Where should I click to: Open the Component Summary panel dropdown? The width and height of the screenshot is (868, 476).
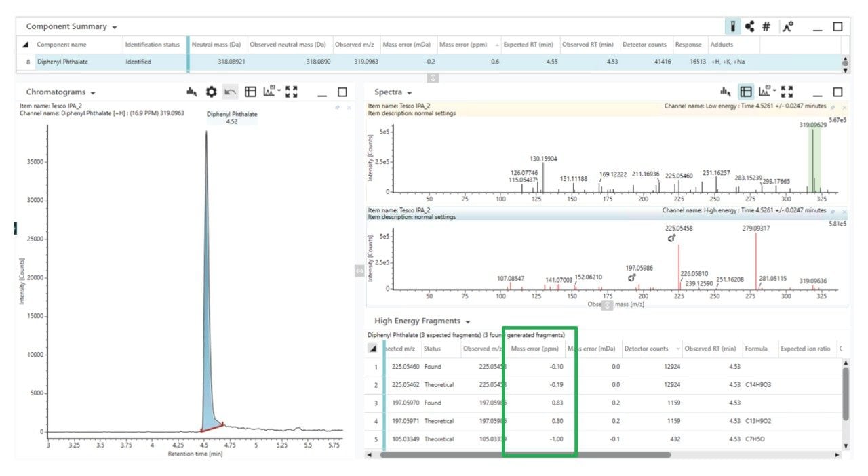click(x=115, y=28)
